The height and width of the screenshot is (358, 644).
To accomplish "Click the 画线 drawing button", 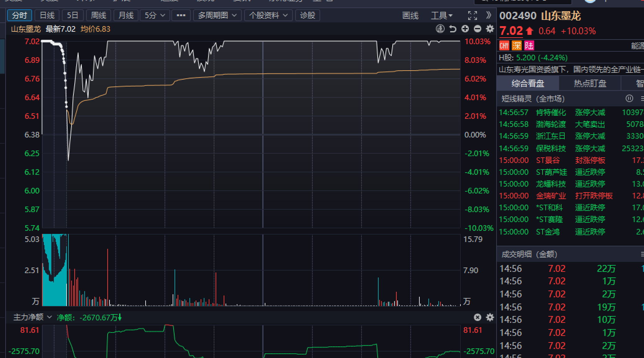I will click(x=410, y=15).
